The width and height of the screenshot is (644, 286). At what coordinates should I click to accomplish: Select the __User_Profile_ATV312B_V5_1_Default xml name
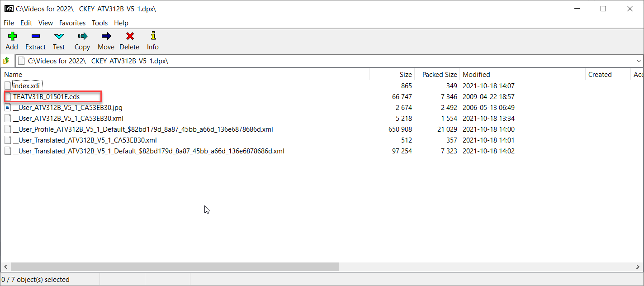pos(143,129)
